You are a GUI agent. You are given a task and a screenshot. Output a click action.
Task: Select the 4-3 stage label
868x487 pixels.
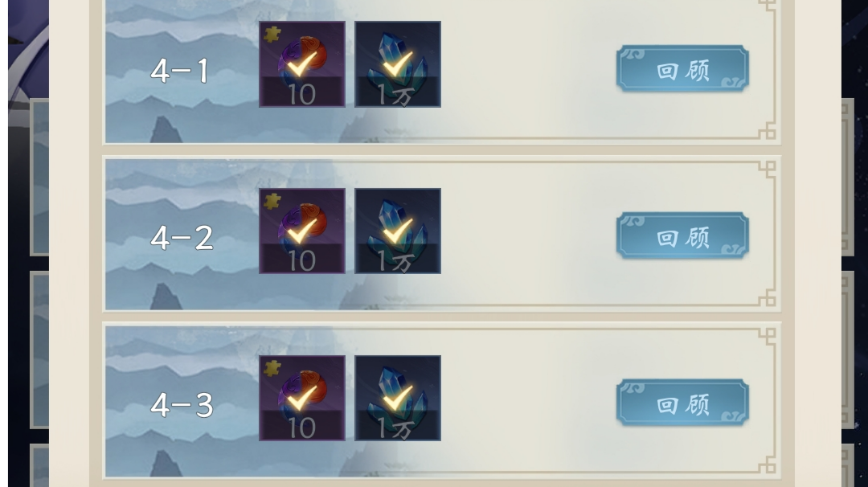(182, 405)
